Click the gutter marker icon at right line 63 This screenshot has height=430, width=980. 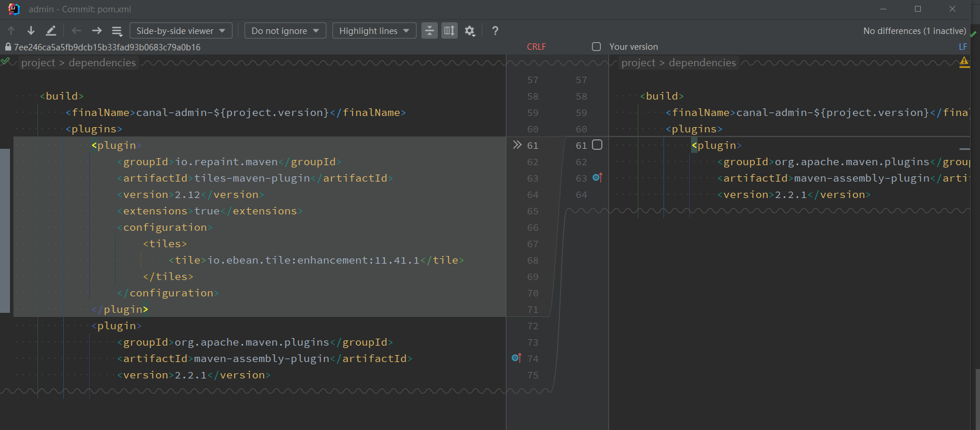click(597, 178)
